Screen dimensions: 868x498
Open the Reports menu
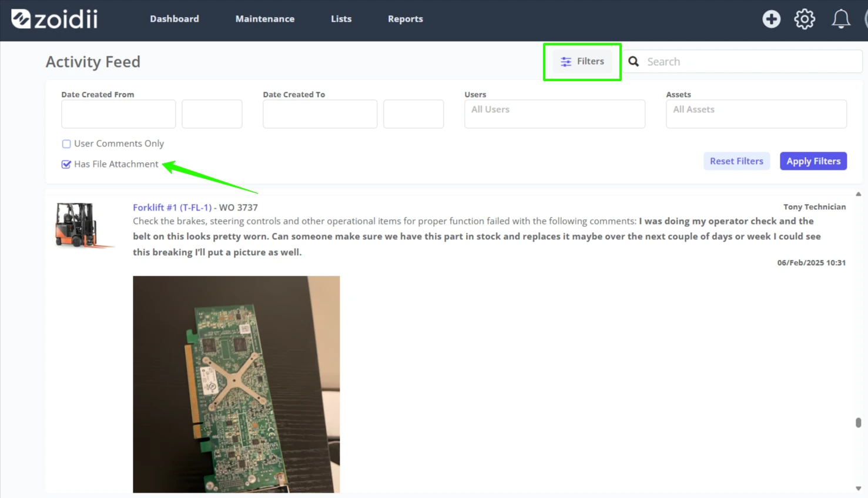coord(405,19)
